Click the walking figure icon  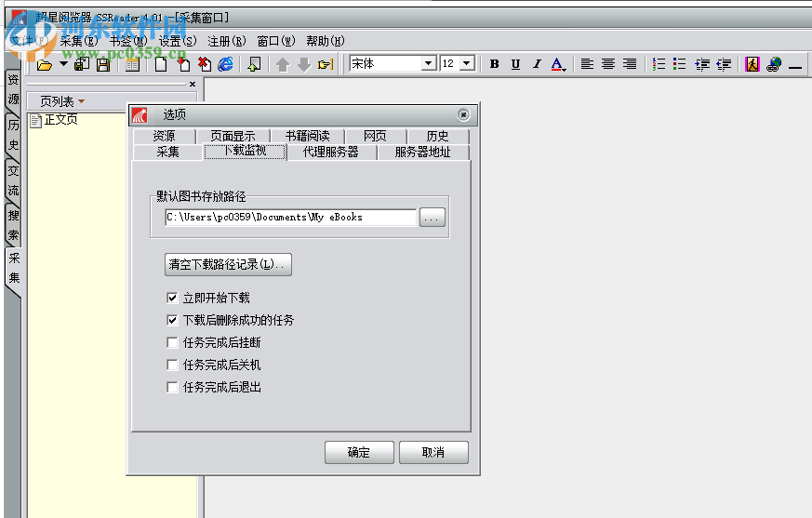click(x=752, y=64)
